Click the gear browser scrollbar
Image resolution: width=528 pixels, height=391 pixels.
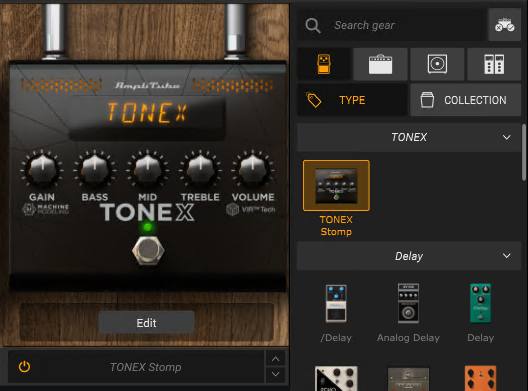click(x=524, y=152)
